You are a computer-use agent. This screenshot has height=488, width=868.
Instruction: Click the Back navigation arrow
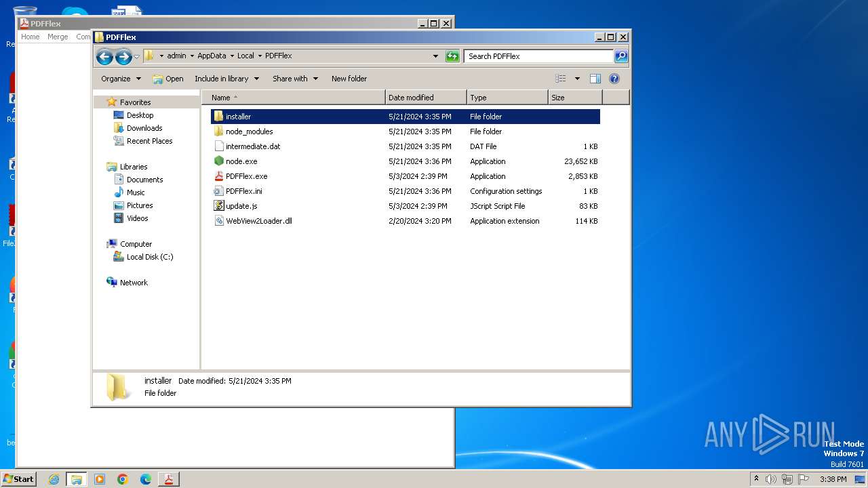[104, 56]
